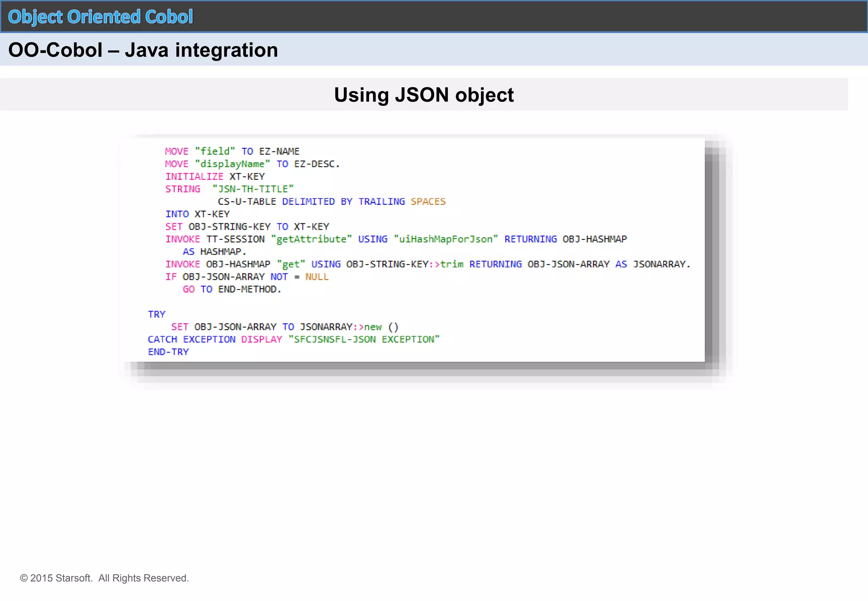Click the line MOVE "displayName" TO EZ-DESC.

point(253,164)
